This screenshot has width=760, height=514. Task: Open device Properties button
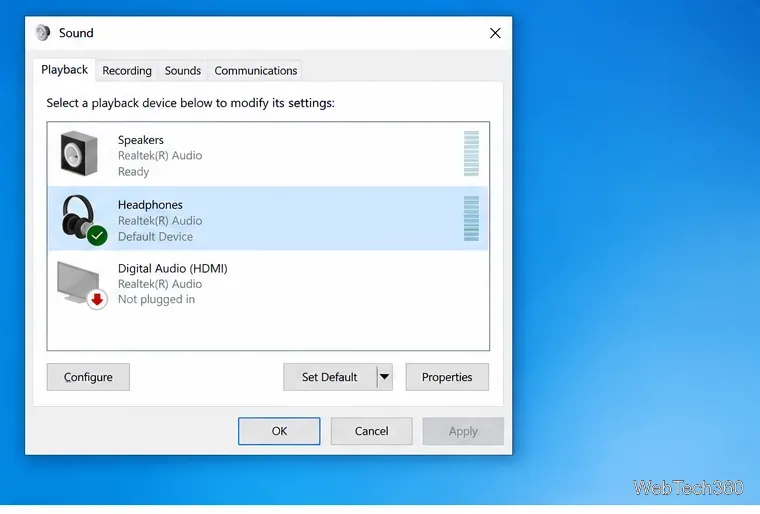[447, 377]
